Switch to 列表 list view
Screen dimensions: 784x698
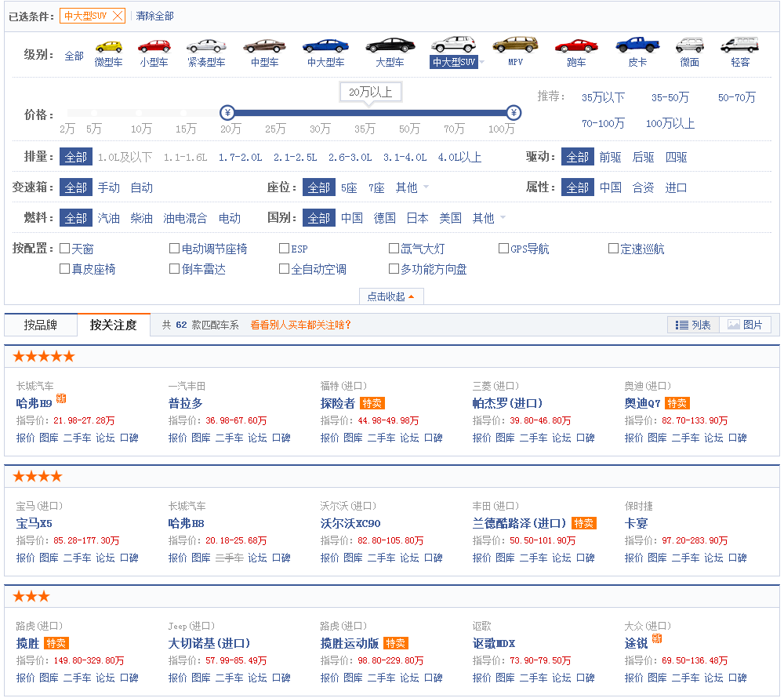coord(693,325)
